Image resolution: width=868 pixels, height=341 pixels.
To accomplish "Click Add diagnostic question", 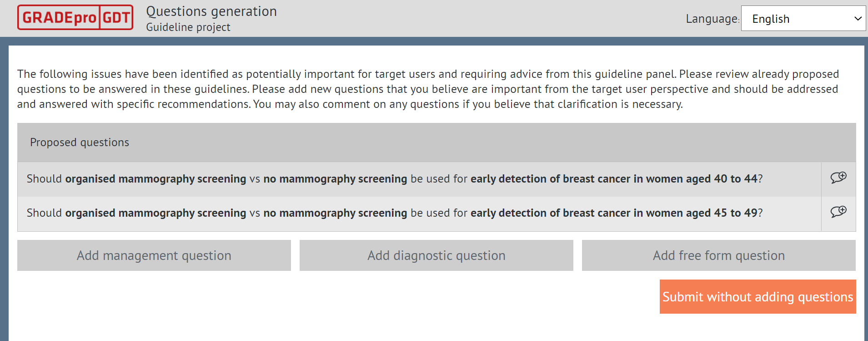I will 436,255.
